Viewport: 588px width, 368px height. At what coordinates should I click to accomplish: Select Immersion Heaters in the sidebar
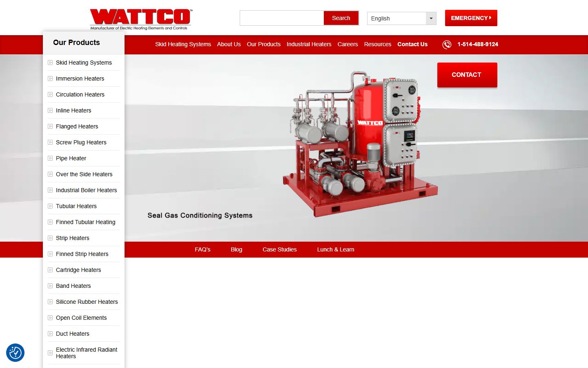click(80, 79)
